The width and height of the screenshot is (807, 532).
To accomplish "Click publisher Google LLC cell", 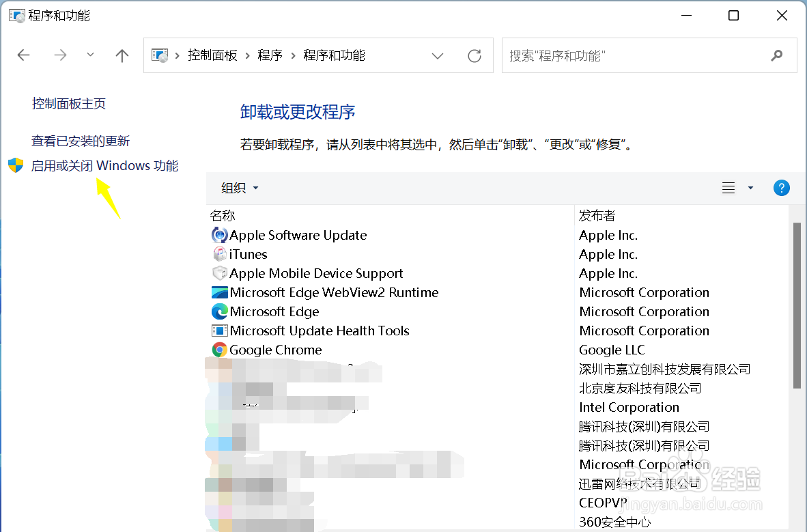I will (612, 350).
